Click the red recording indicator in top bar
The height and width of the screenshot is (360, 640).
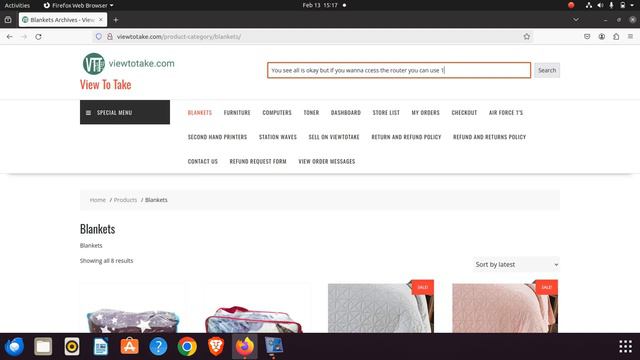[571, 5]
